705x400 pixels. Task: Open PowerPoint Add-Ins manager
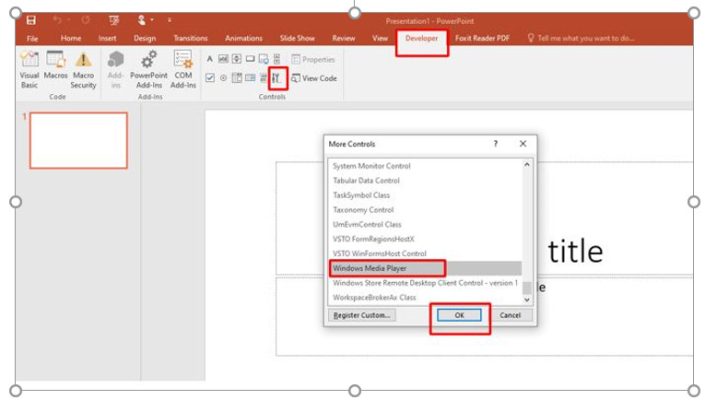point(149,70)
